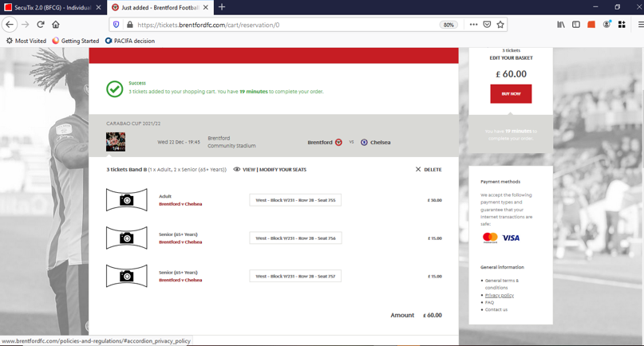Click the padlock site security icon

(x=130, y=25)
